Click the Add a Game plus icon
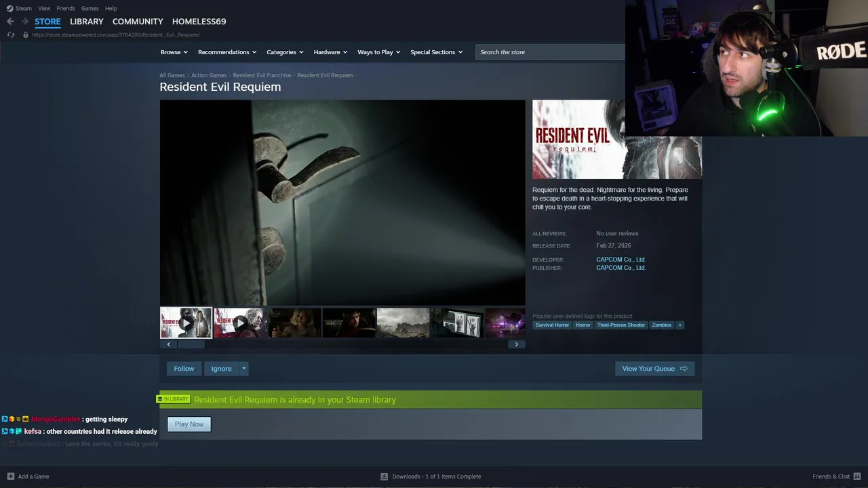The width and height of the screenshot is (868, 488). 10,476
